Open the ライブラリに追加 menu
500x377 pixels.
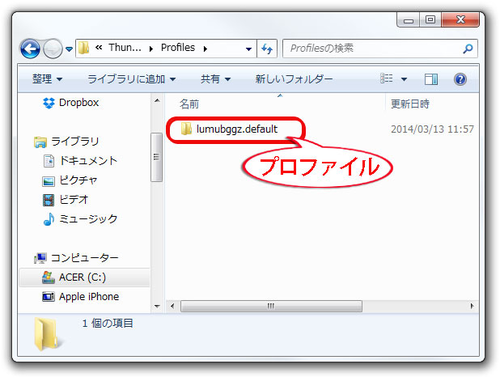point(132,79)
